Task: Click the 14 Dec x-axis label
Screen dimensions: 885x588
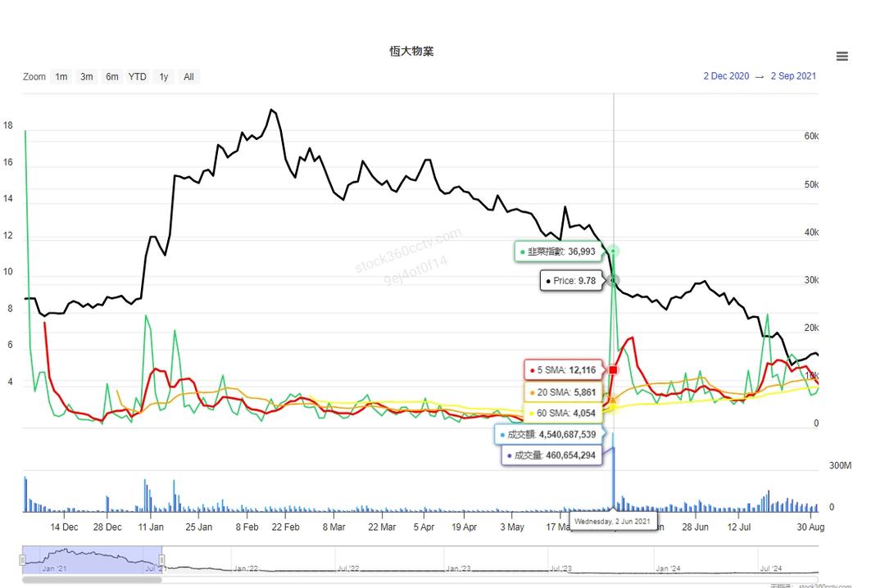Action: pos(64,527)
